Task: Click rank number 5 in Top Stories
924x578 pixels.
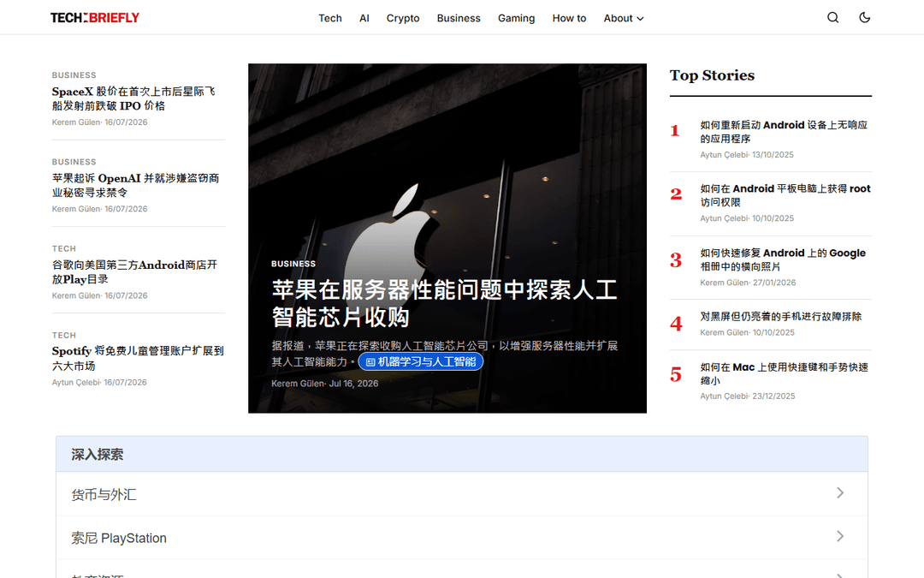Action: (676, 374)
